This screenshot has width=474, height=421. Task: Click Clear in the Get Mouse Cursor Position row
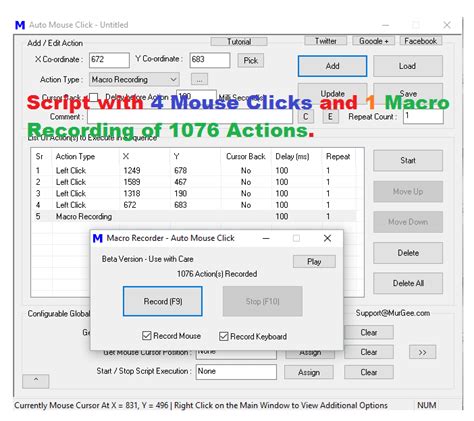click(369, 352)
